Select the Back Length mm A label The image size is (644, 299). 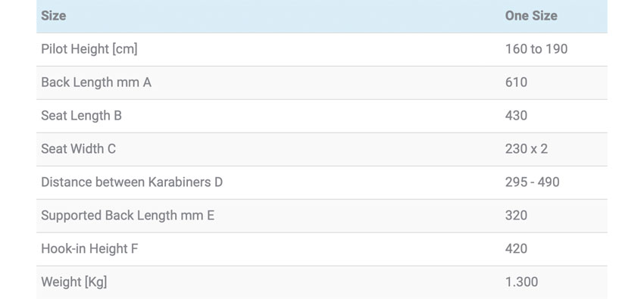(96, 83)
